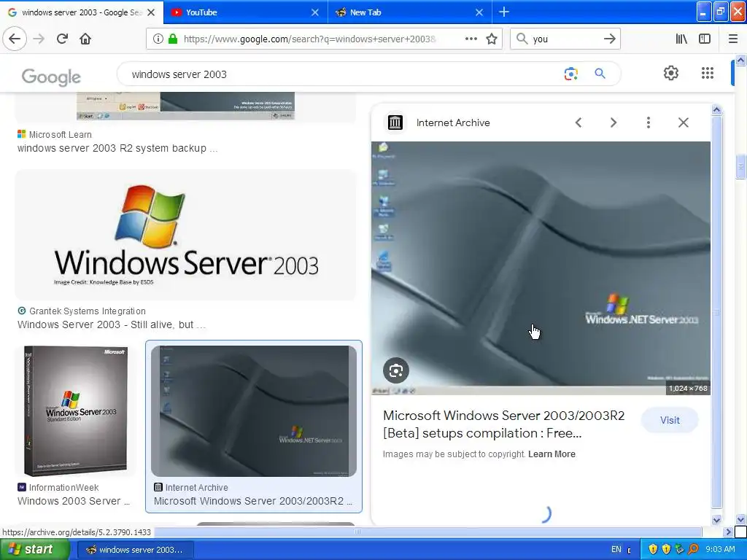
Task: Open the Microsoft Windows Server 2003/2003R2 title link
Action: point(503,424)
